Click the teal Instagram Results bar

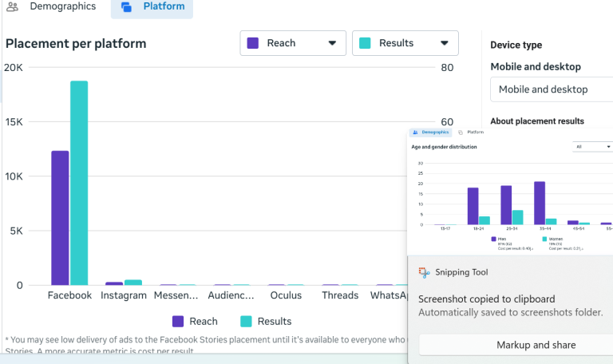(x=133, y=282)
